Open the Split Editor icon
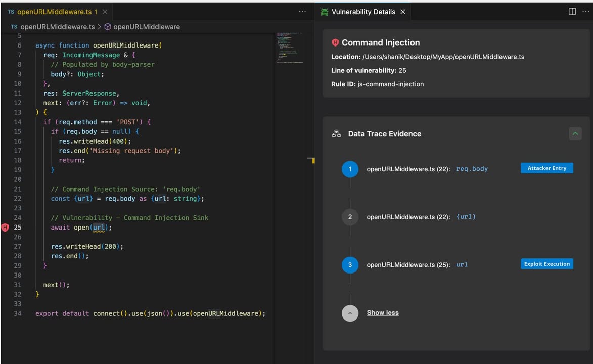Viewport: 593px width, 364px height. click(x=571, y=11)
